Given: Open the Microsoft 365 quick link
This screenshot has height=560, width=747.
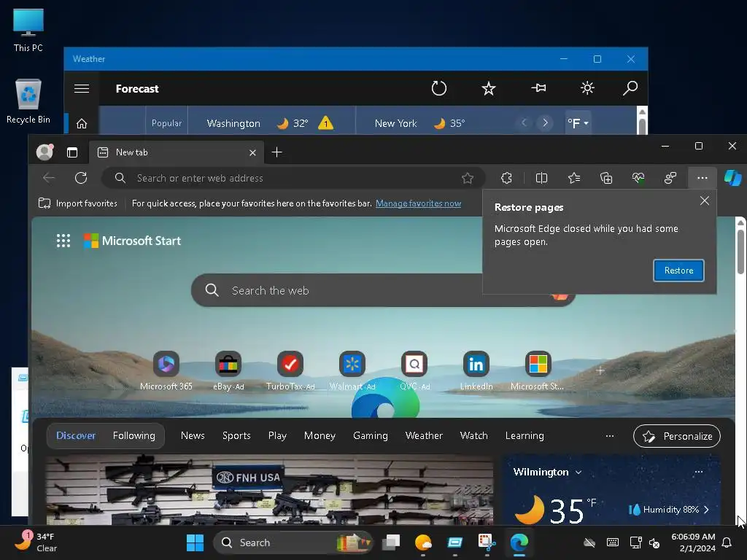Looking at the screenshot, I should pyautogui.click(x=166, y=371).
